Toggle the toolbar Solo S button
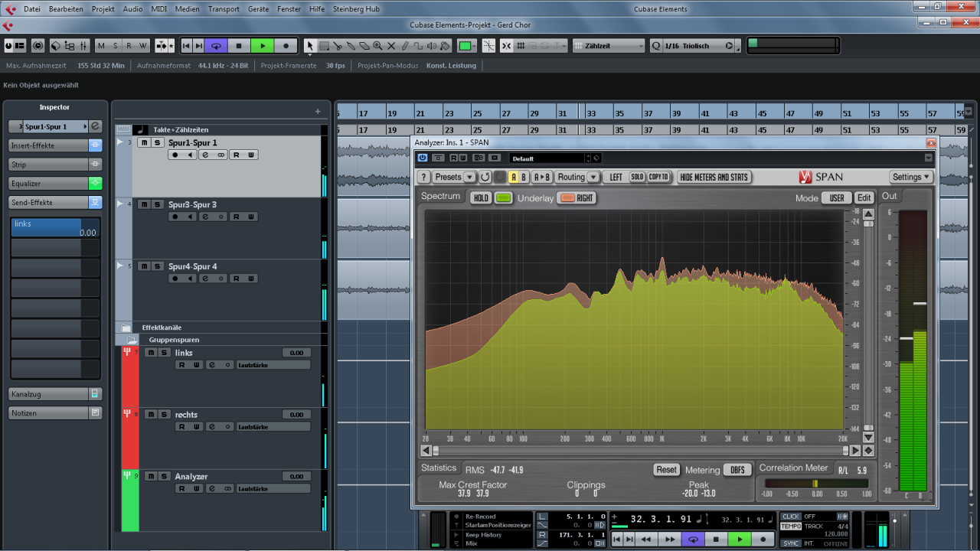The image size is (980, 551). coord(115,46)
